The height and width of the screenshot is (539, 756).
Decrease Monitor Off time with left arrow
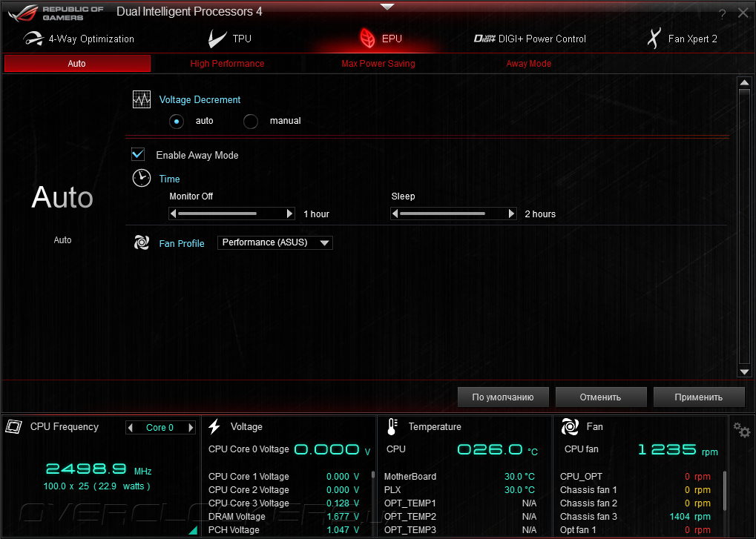click(x=174, y=214)
